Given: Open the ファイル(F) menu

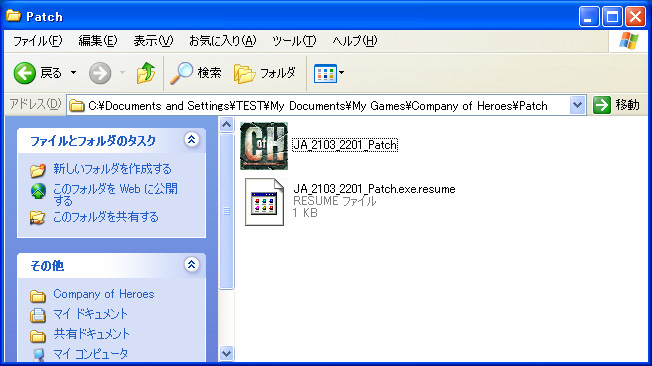Looking at the screenshot, I should 38,41.
